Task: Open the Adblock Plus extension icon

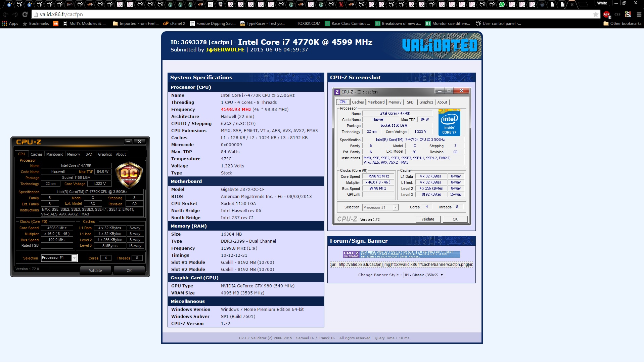Action: (x=606, y=14)
